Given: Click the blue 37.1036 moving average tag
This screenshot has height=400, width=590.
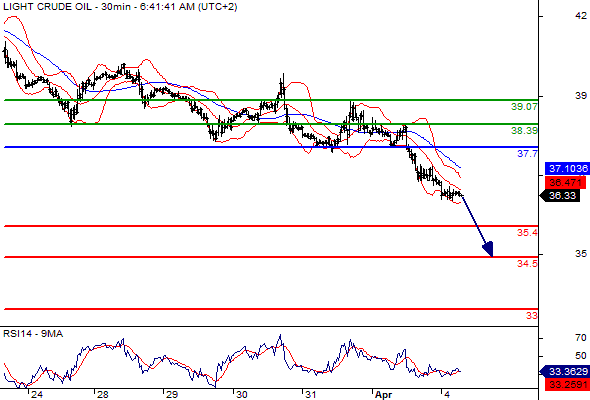Looking at the screenshot, I should [x=567, y=169].
